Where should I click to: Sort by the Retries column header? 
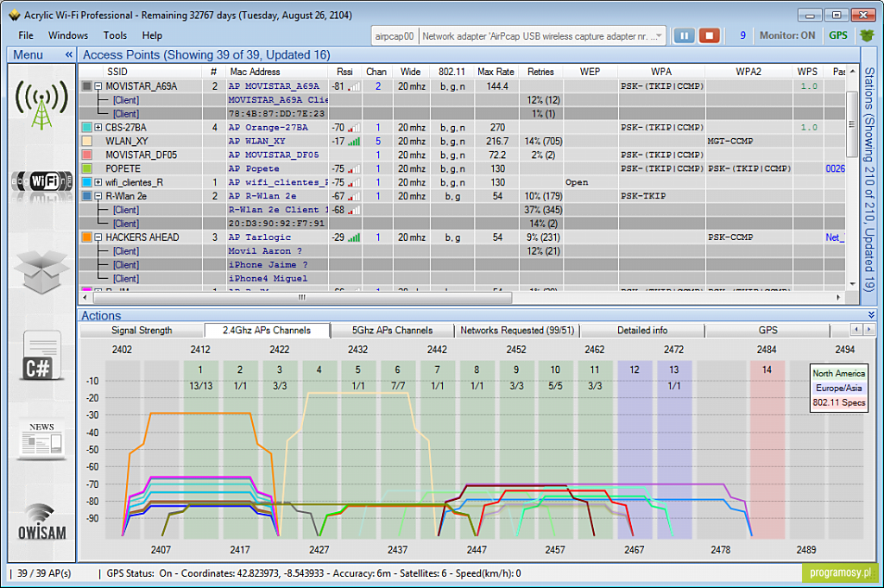click(540, 72)
